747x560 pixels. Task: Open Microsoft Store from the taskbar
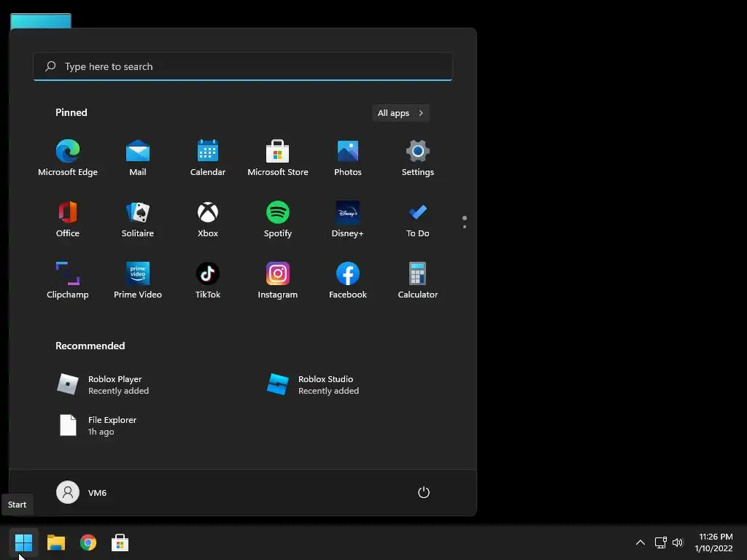point(120,542)
